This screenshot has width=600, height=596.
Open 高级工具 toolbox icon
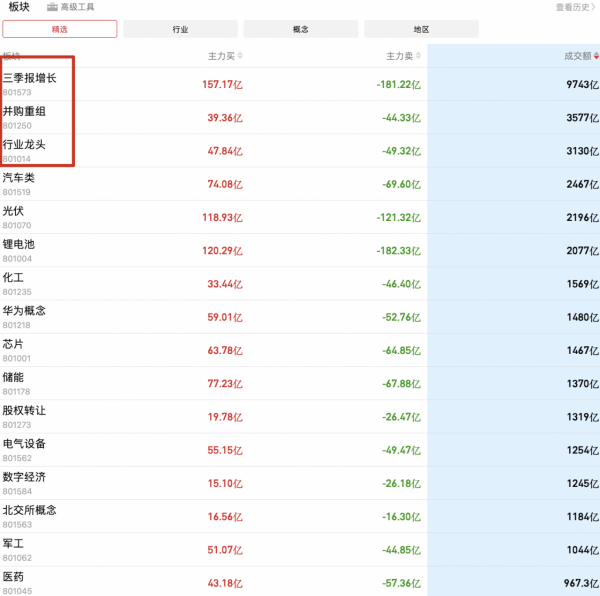[x=52, y=7]
